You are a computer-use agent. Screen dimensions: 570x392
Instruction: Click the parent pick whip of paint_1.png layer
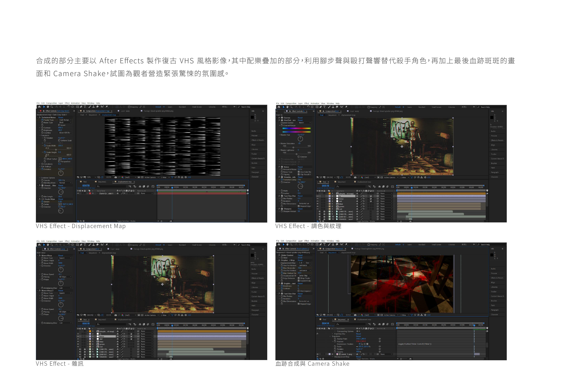[378, 354]
